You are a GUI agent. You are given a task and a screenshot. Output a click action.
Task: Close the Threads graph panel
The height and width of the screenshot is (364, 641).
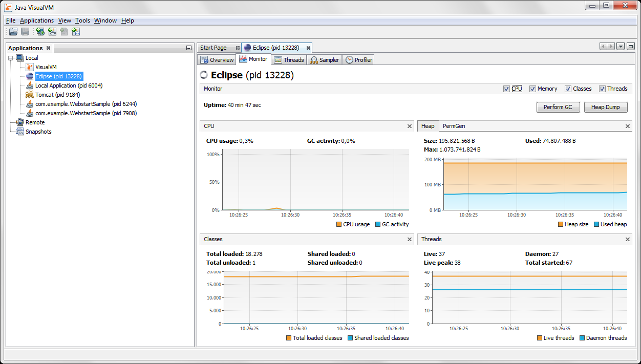point(628,239)
